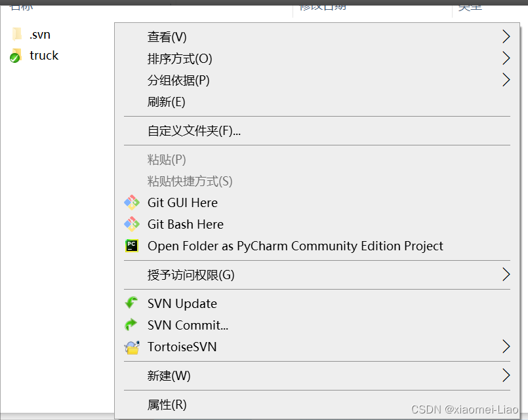Click the PyCharm icon in context menu
The height and width of the screenshot is (420, 528).
(x=132, y=246)
